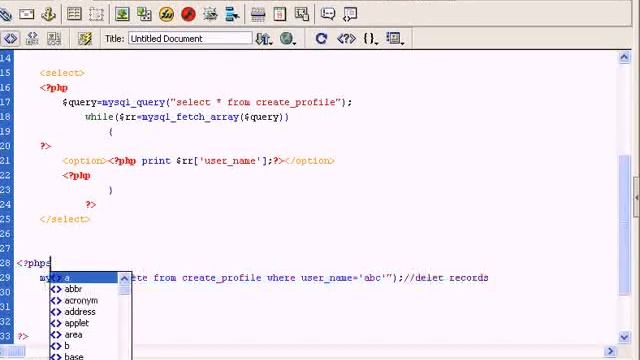Click the vertical scrollbar thumb in code editor
The height and width of the screenshot is (360, 640).
click(x=624, y=224)
